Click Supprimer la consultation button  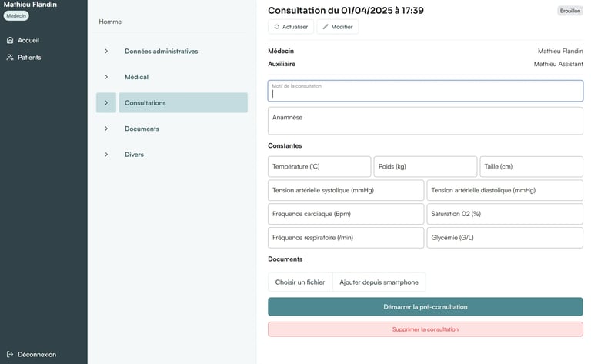coord(425,329)
